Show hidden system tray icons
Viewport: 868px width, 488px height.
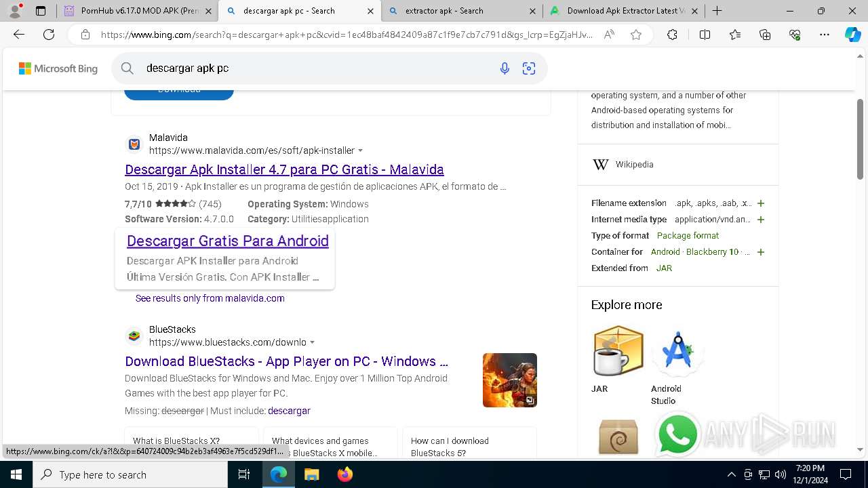click(x=731, y=474)
